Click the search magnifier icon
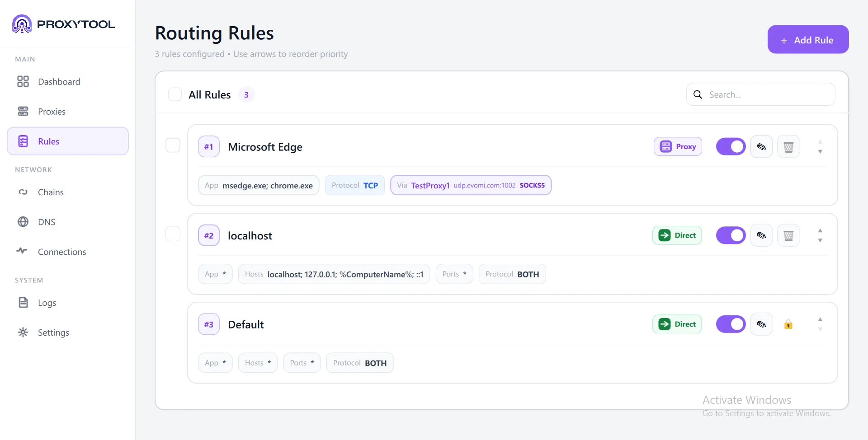The height and width of the screenshot is (440, 868). [x=698, y=94]
